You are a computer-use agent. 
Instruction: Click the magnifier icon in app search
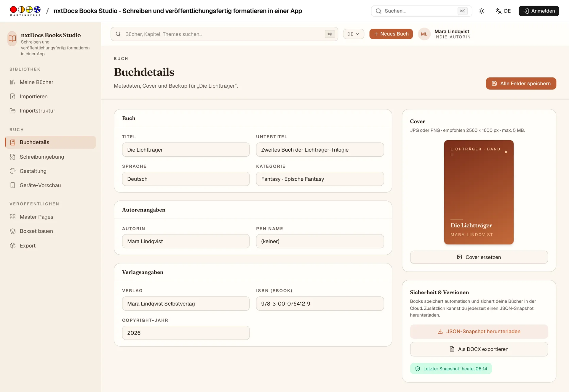(x=118, y=34)
